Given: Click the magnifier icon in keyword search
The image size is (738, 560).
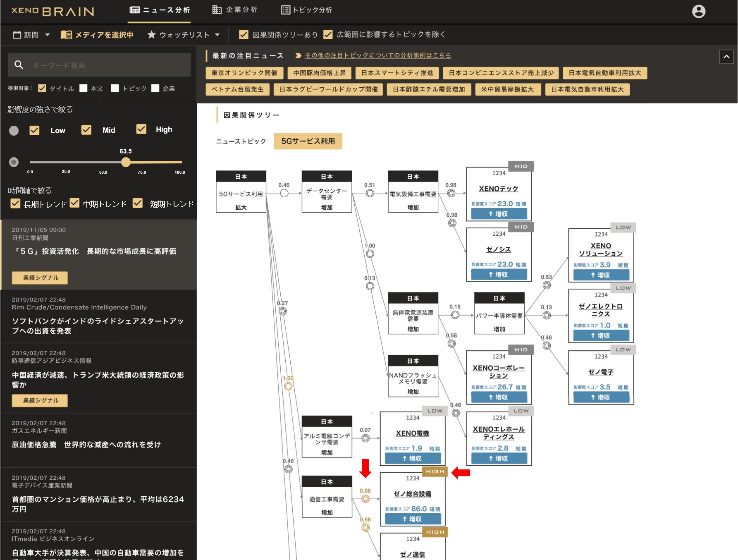Looking at the screenshot, I should (x=19, y=65).
